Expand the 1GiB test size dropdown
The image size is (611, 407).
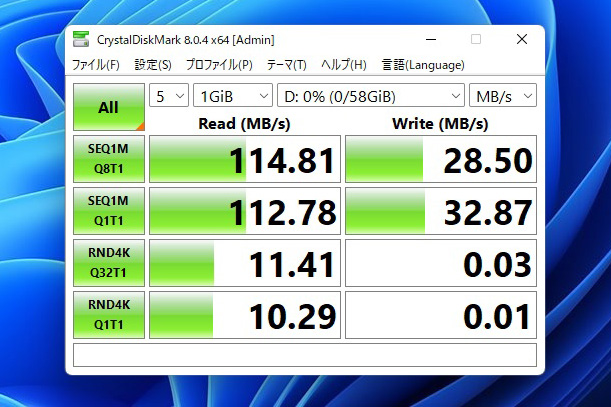pyautogui.click(x=233, y=95)
